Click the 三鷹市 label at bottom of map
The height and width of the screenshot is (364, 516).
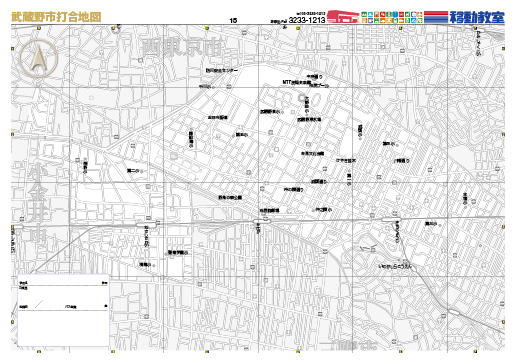(354, 345)
